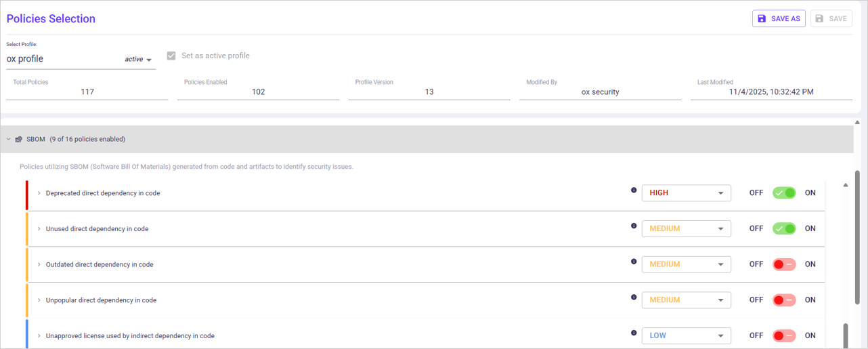Toggle off Deprecated direct dependency policy
This screenshot has width=868, height=349.
pos(784,193)
